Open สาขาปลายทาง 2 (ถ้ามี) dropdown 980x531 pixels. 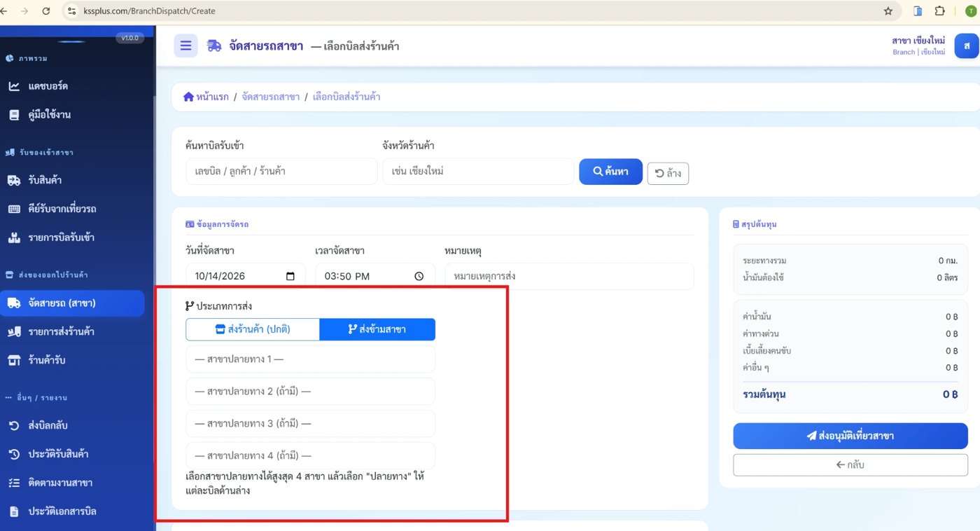[x=310, y=391]
